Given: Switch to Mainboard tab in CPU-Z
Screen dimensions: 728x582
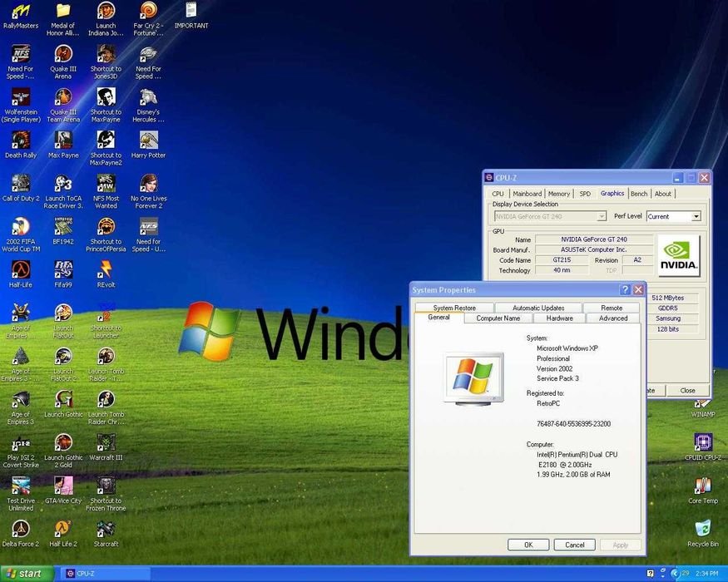Looking at the screenshot, I should click(527, 194).
